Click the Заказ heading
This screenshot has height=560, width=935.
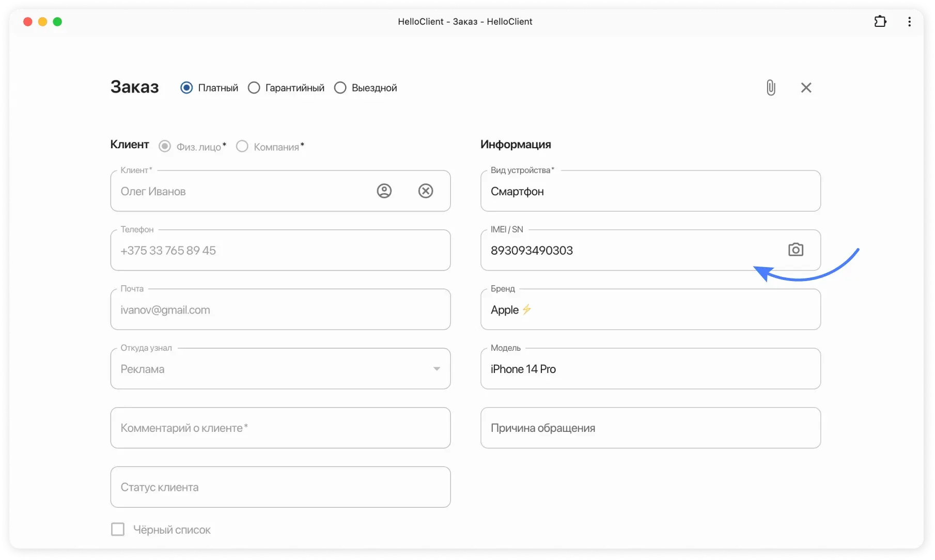[134, 87]
